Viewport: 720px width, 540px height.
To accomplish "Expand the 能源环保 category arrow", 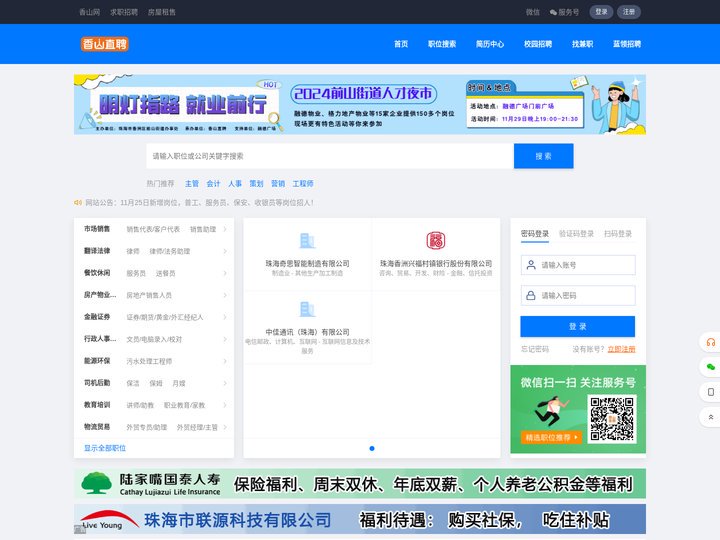I will click(x=225, y=361).
